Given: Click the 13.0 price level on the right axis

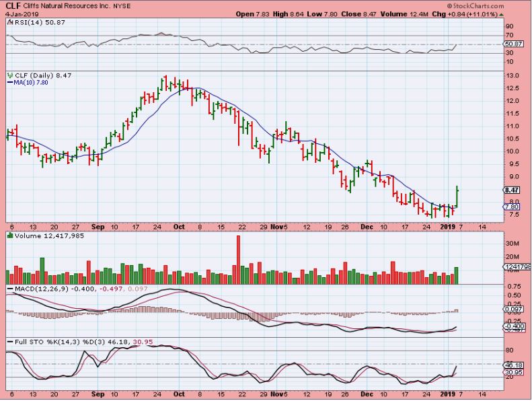Looking at the screenshot, I should tap(512, 76).
